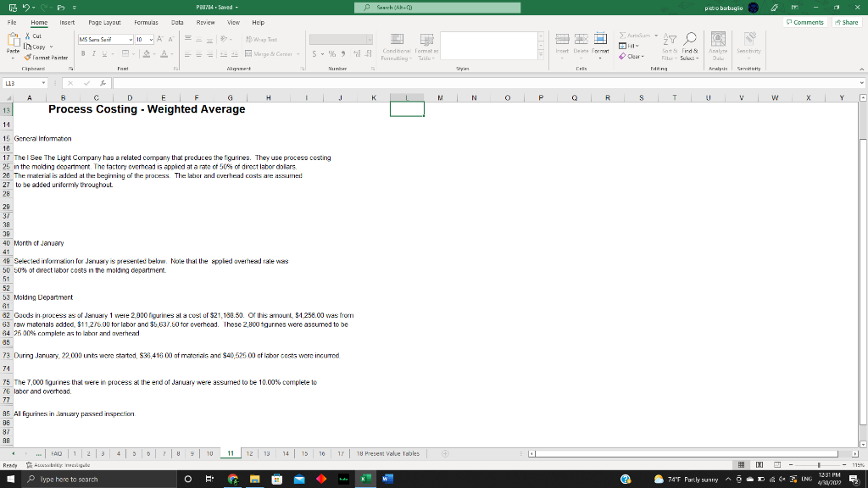Click Merge & Center
The height and width of the screenshot is (488, 868).
[269, 53]
